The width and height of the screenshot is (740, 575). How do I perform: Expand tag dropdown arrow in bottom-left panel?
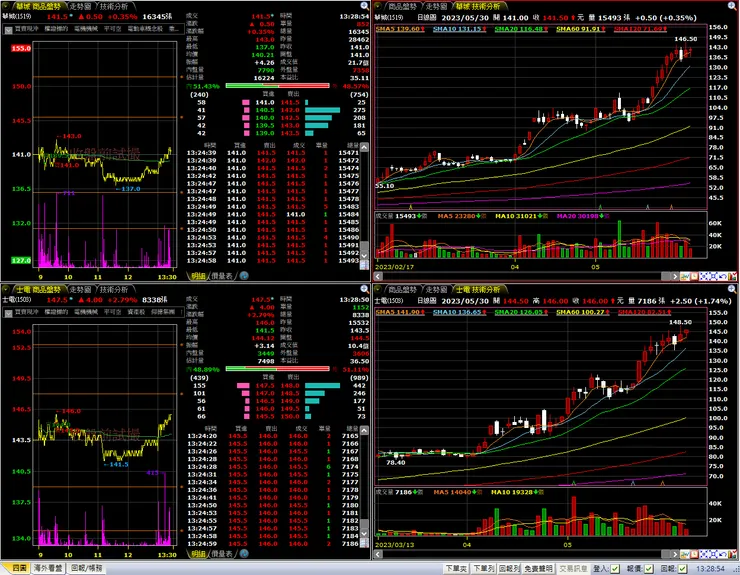click(8, 313)
